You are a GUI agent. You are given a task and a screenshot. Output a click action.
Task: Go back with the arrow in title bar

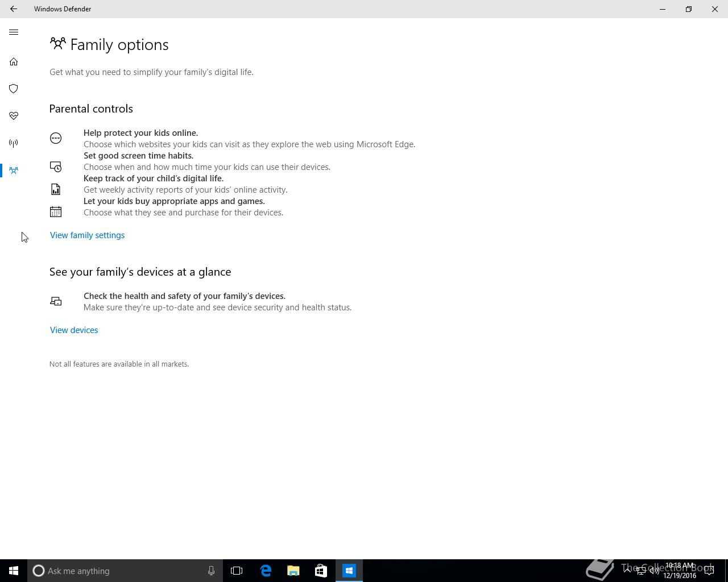14,9
